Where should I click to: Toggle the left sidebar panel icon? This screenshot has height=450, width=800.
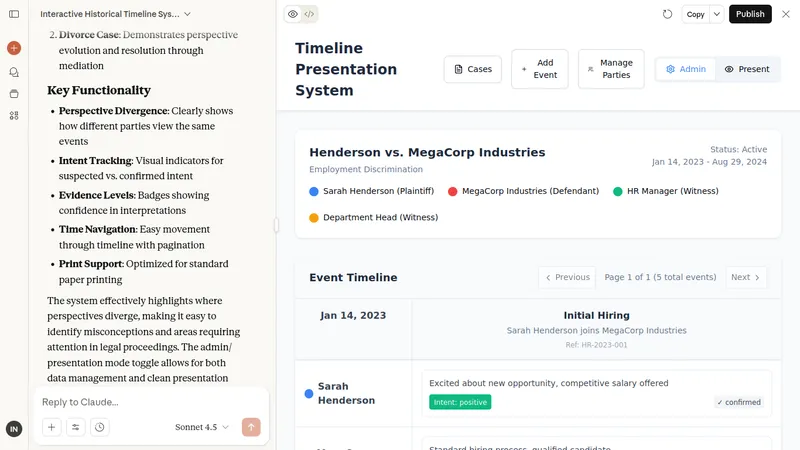pos(14,14)
